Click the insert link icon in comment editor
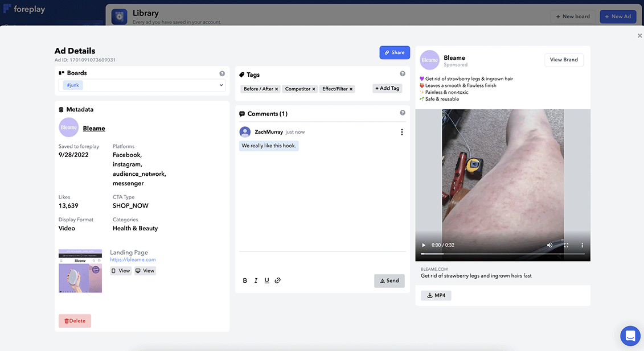Viewport: 644px width, 351px height. [x=278, y=280]
